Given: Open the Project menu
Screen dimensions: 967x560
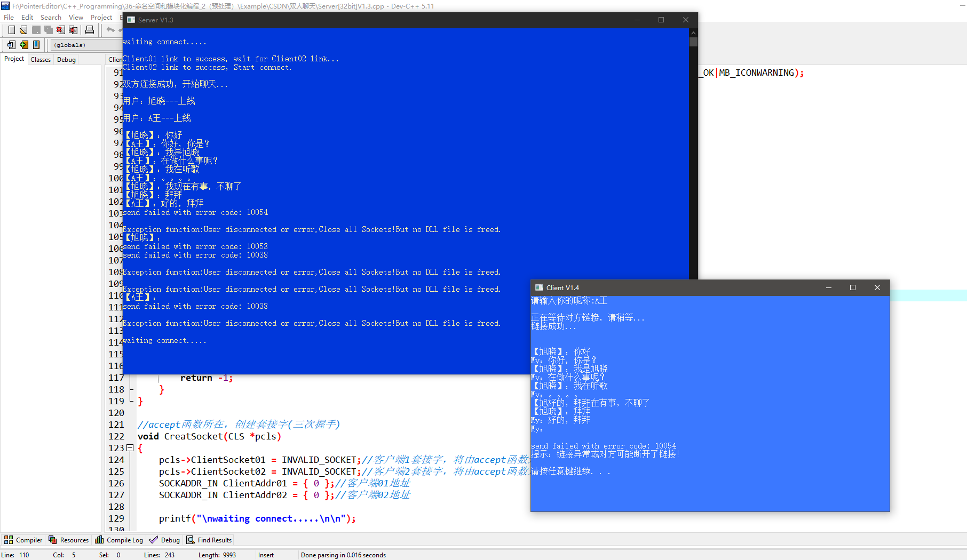Looking at the screenshot, I should tap(101, 17).
